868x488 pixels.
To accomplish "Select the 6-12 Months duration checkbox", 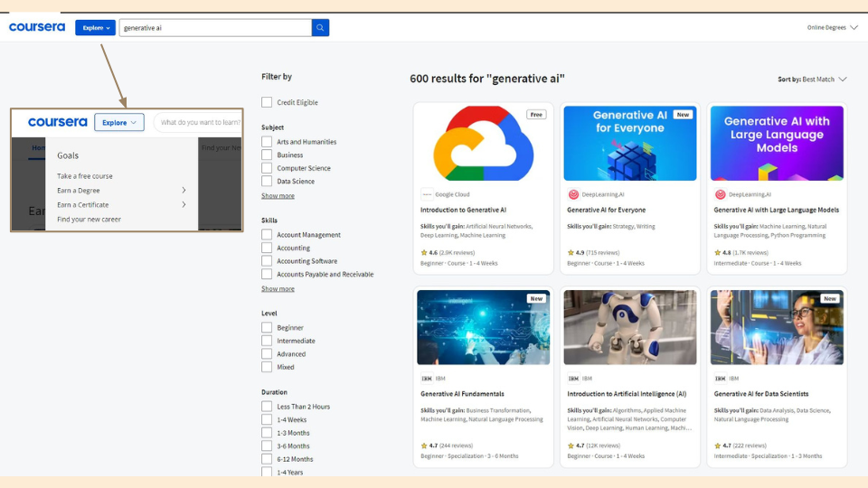I will click(267, 459).
